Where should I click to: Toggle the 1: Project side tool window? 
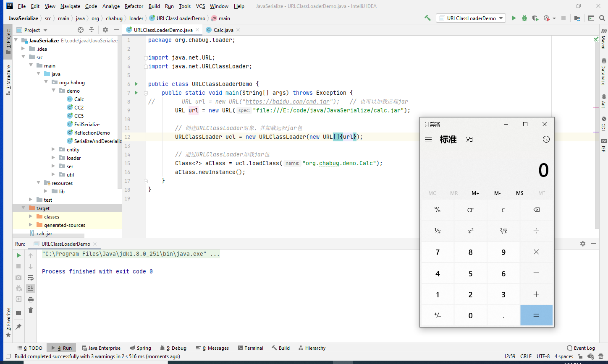(x=8, y=42)
